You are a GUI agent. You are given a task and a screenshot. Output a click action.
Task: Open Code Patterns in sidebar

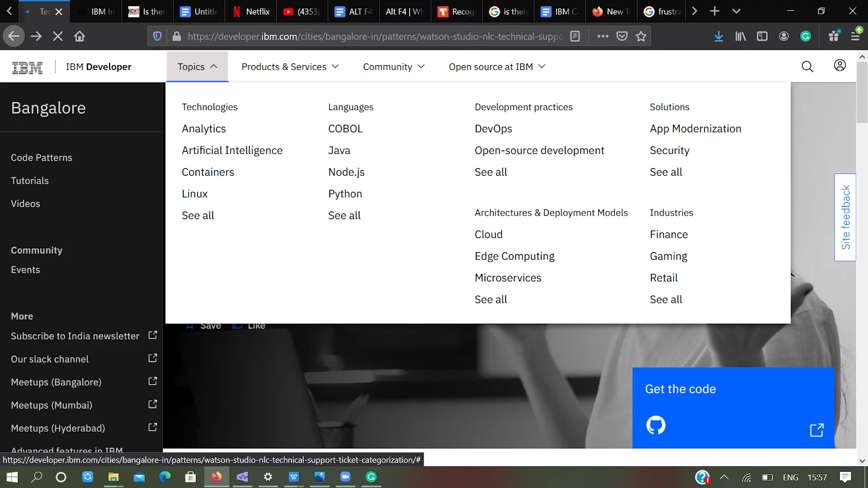tap(41, 158)
